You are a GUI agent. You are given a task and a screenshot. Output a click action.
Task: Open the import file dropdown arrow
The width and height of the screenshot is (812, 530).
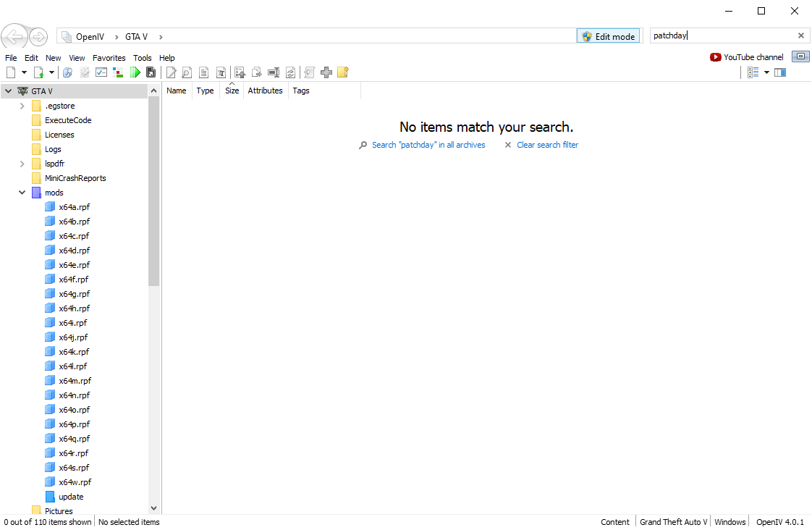pos(51,72)
